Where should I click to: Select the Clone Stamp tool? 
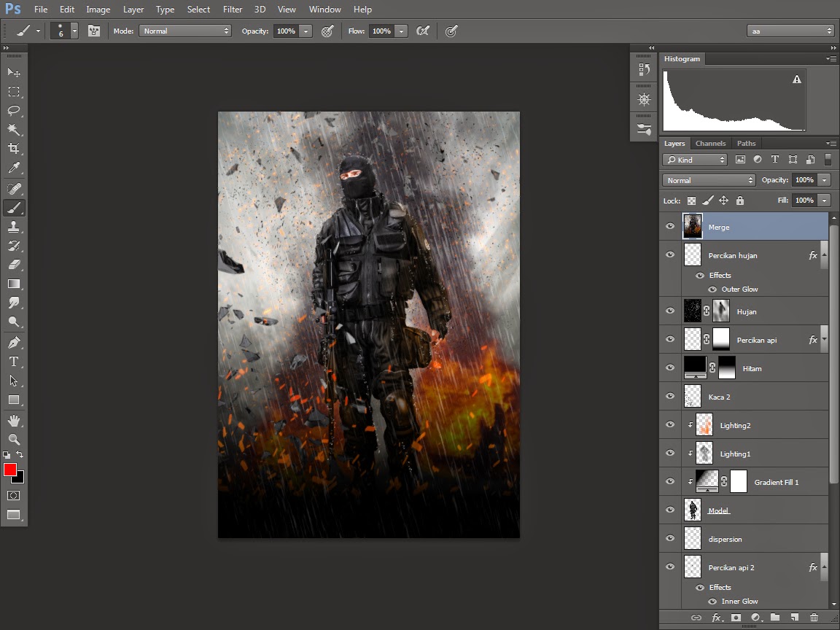pyautogui.click(x=14, y=227)
